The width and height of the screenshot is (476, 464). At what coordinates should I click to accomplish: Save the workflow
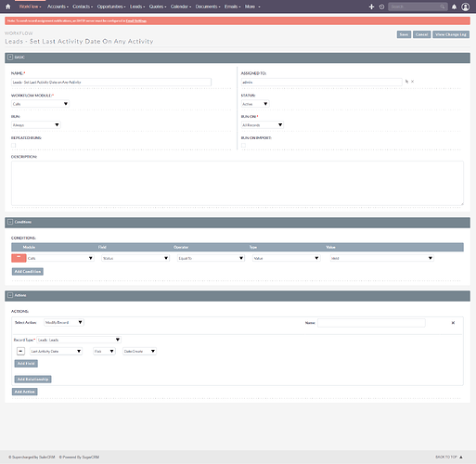point(404,34)
